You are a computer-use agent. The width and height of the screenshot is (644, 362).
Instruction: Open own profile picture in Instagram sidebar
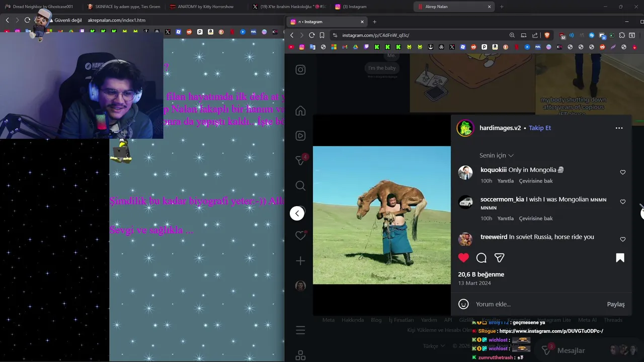pos(300,286)
